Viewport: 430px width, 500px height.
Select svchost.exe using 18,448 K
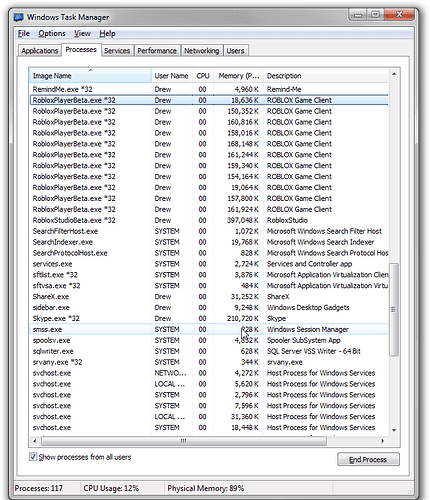click(x=209, y=428)
